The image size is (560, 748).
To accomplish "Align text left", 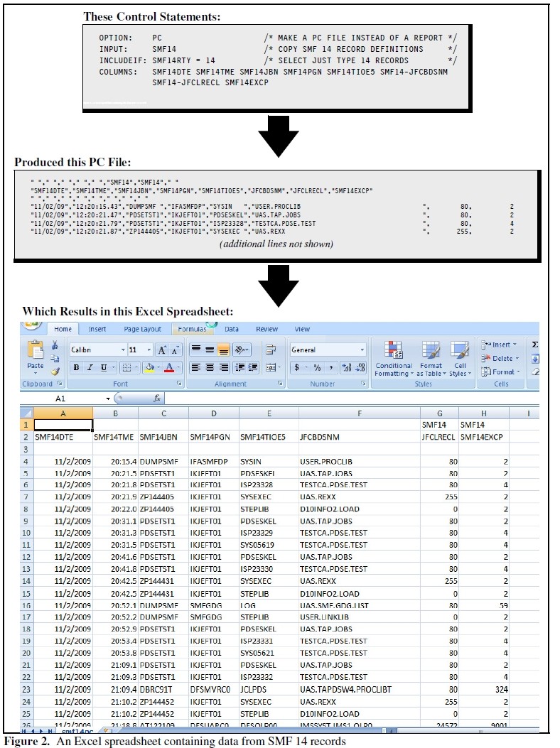I will tap(195, 367).
